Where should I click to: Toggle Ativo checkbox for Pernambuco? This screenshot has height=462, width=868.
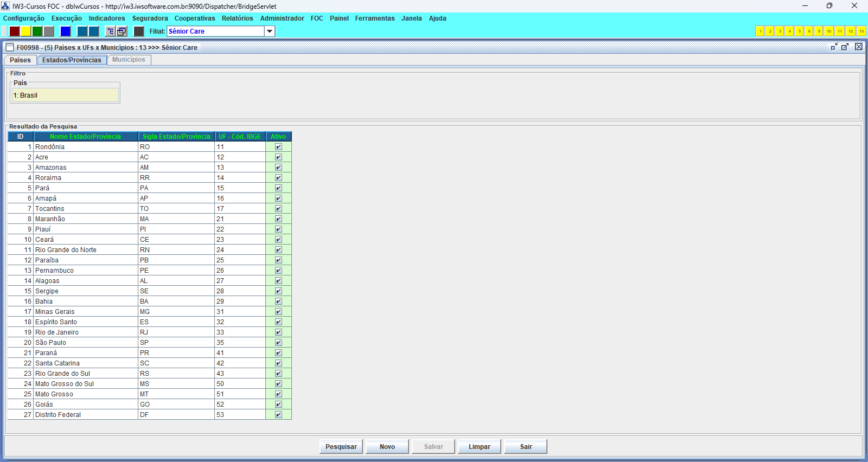pyautogui.click(x=278, y=271)
